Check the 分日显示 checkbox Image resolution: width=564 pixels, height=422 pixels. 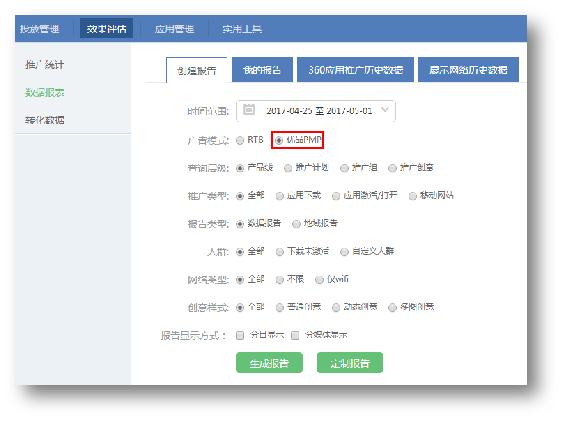coord(240,336)
